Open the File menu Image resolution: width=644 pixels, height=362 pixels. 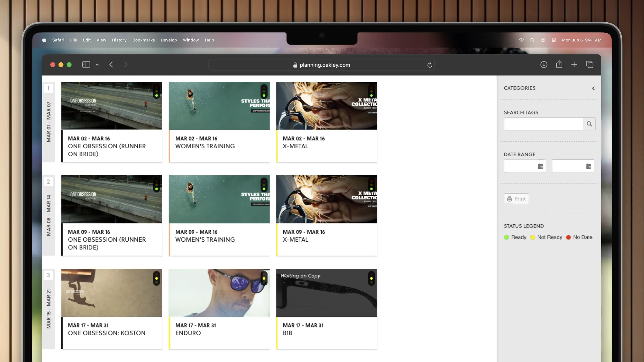tap(74, 40)
